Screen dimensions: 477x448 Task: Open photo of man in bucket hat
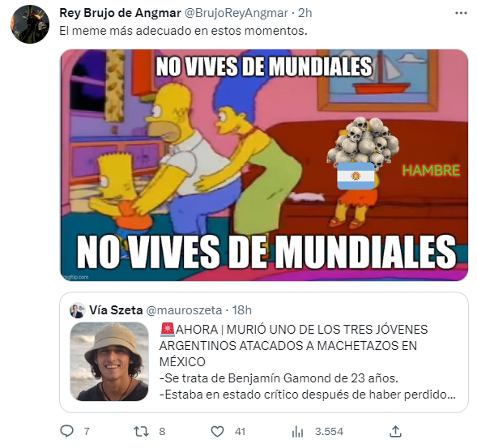(109, 361)
